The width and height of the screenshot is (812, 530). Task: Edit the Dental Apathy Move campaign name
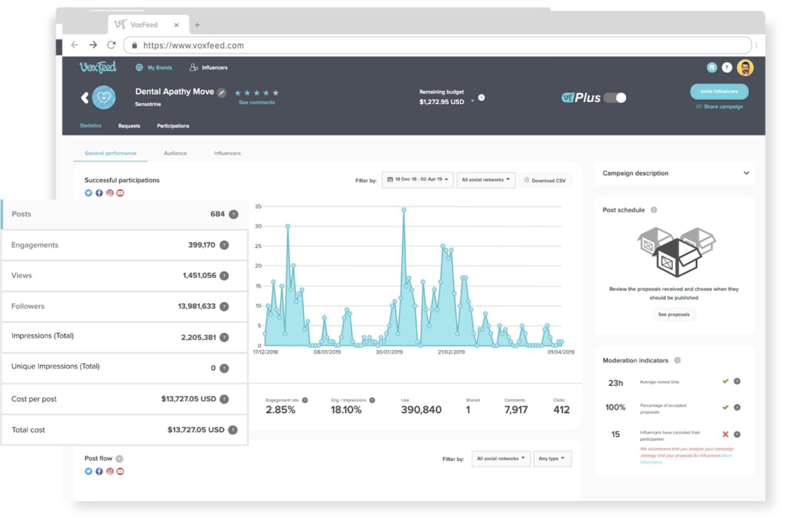click(222, 92)
